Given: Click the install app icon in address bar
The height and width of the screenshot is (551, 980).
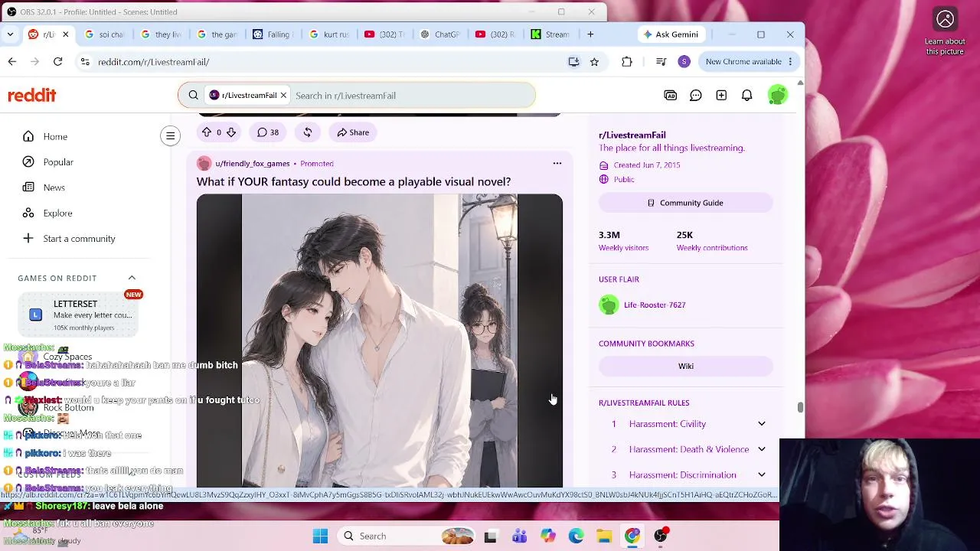Looking at the screenshot, I should tap(573, 62).
